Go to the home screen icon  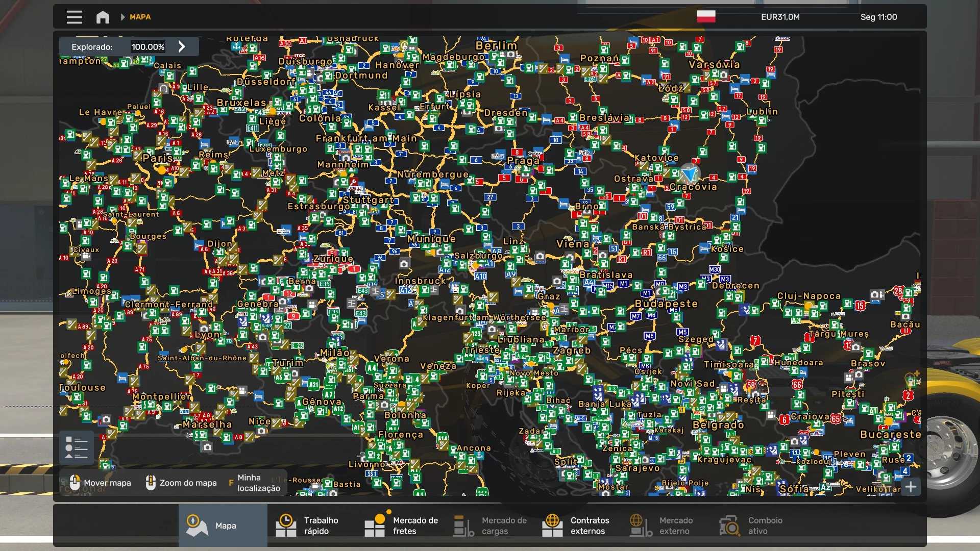[x=103, y=17]
